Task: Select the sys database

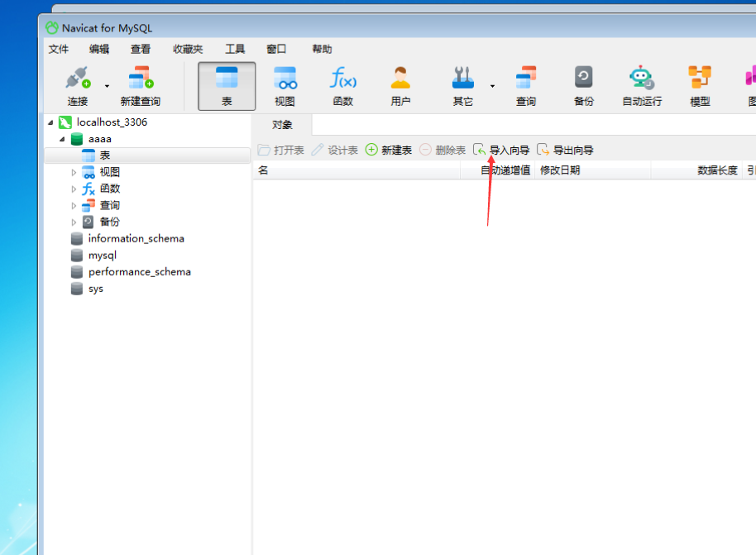Action: [95, 289]
